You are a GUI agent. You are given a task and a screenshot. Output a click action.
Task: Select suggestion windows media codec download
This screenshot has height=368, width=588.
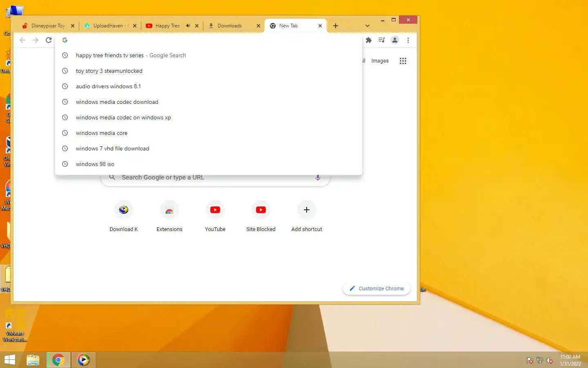point(209,102)
